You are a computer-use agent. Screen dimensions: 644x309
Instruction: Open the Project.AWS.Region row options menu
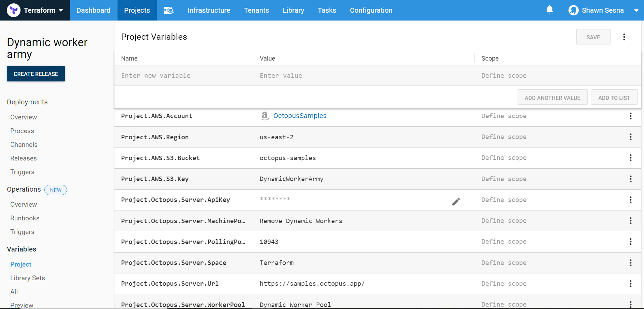tap(630, 137)
